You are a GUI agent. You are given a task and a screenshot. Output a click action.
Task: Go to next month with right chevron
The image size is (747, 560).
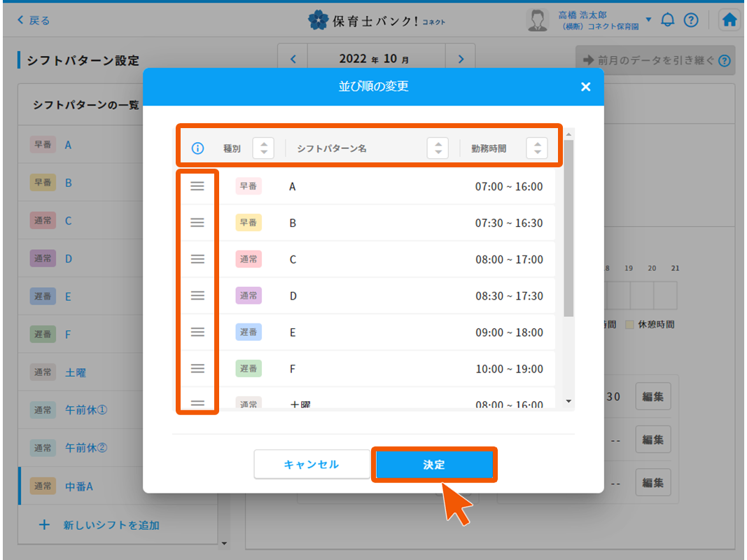pyautogui.click(x=461, y=59)
